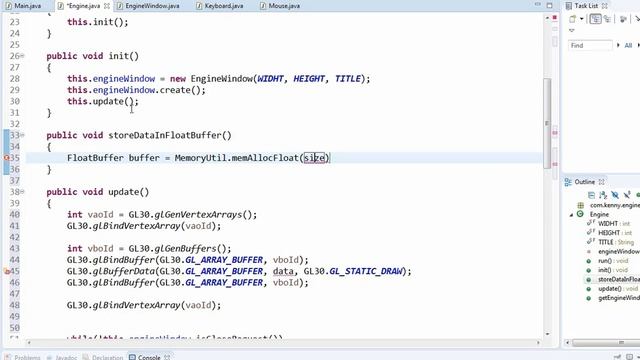This screenshot has height=360, width=640.
Task: Select engineWindow field in Outline
Action: [x=619, y=251]
